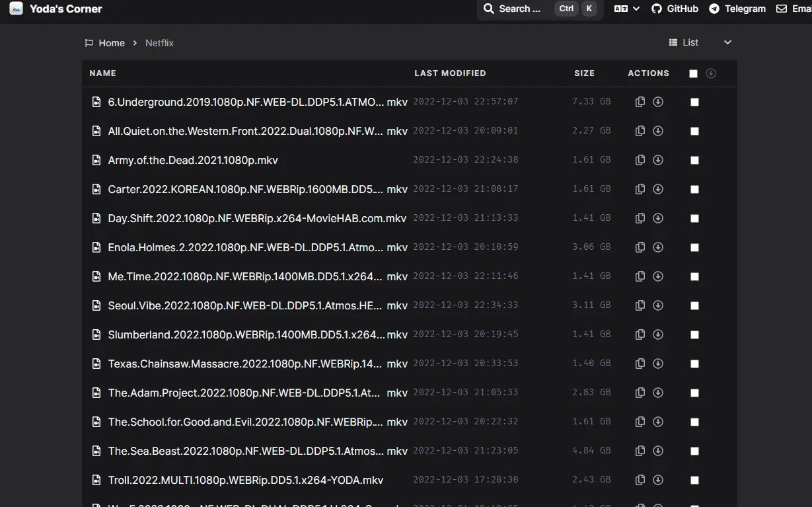The image size is (812, 507).
Task: Copy link for Carter.2022.KOREAN file
Action: tap(640, 189)
